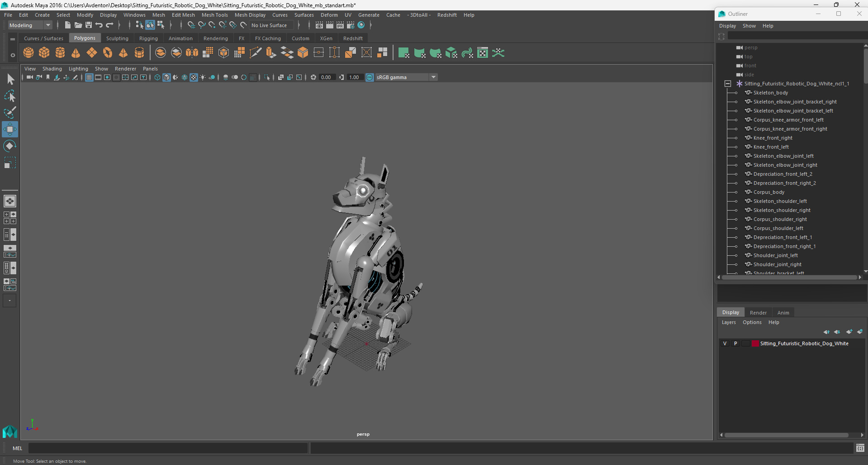This screenshot has width=868, height=465.
Task: Toggle snap to grids
Action: coord(191,25)
